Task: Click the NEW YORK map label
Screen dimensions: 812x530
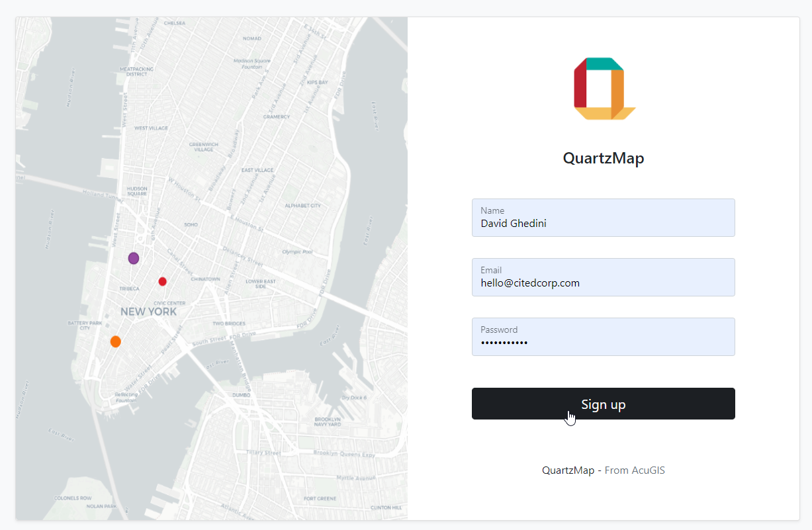Action: point(148,312)
